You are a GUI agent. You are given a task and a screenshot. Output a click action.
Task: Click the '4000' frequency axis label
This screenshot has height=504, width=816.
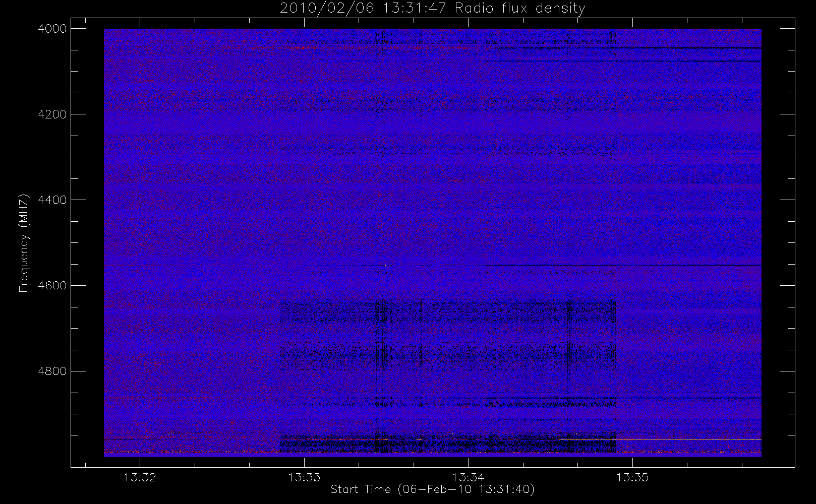52,29
